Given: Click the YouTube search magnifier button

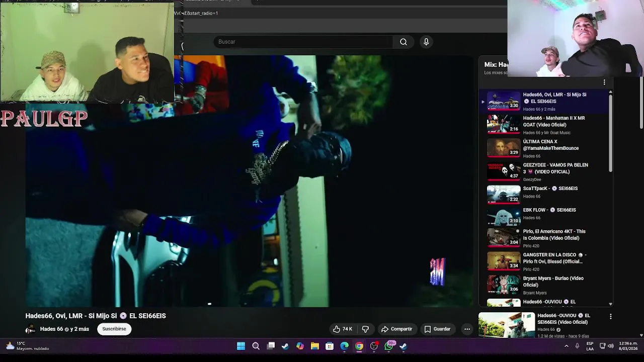Looking at the screenshot, I should (404, 42).
